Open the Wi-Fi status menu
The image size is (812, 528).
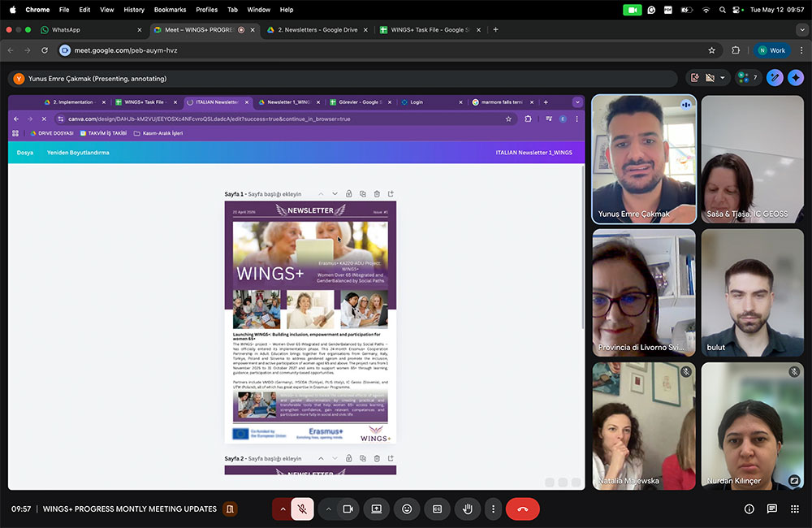pyautogui.click(x=706, y=10)
